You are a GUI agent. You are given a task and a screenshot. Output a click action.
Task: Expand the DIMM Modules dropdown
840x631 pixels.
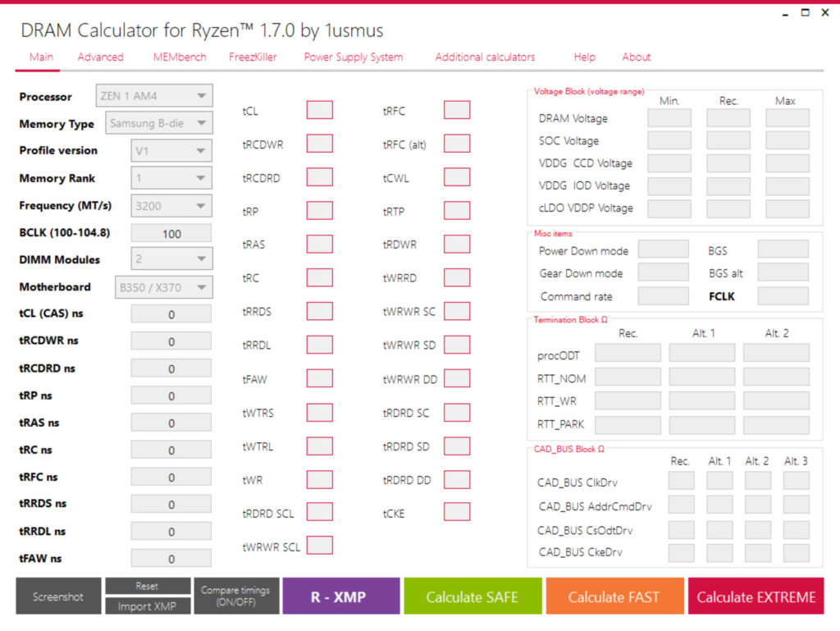(x=171, y=258)
